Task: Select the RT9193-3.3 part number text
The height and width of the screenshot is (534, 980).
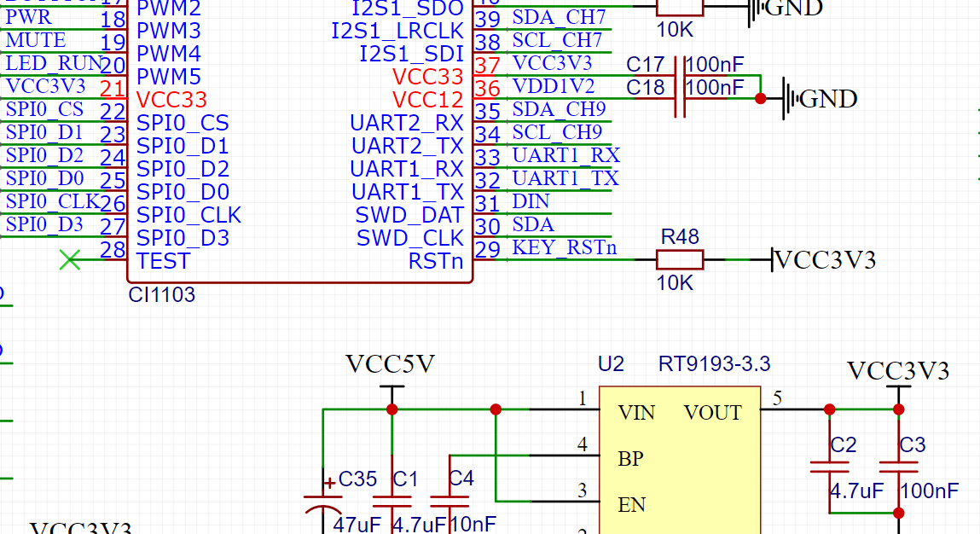Action: 714,364
